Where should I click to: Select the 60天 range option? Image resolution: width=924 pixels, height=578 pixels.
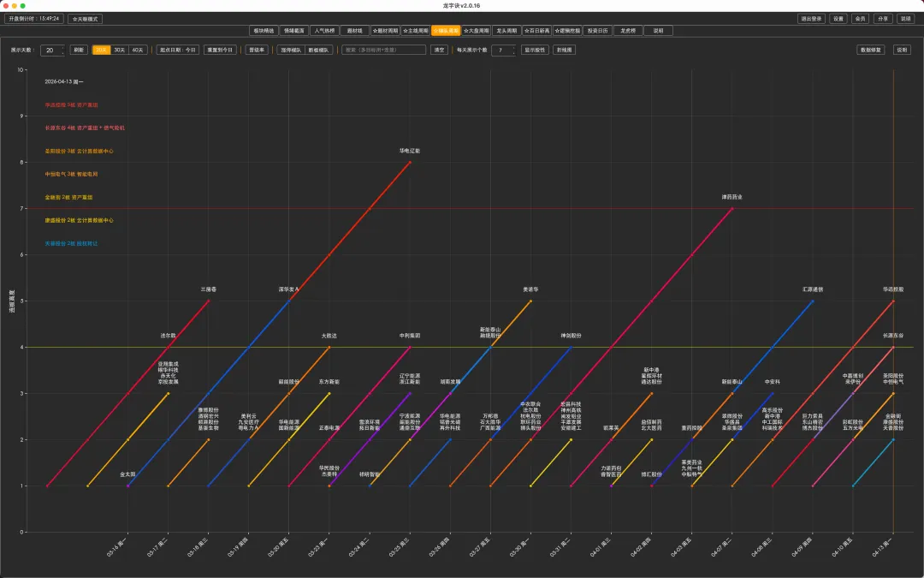pos(138,51)
